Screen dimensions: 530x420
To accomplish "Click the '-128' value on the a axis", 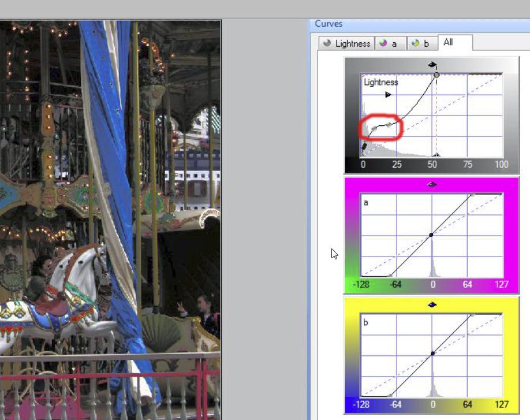I will (361, 284).
